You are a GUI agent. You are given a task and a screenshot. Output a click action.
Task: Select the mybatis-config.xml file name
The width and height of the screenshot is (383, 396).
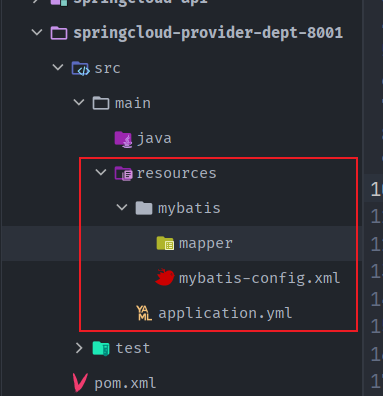point(259,278)
